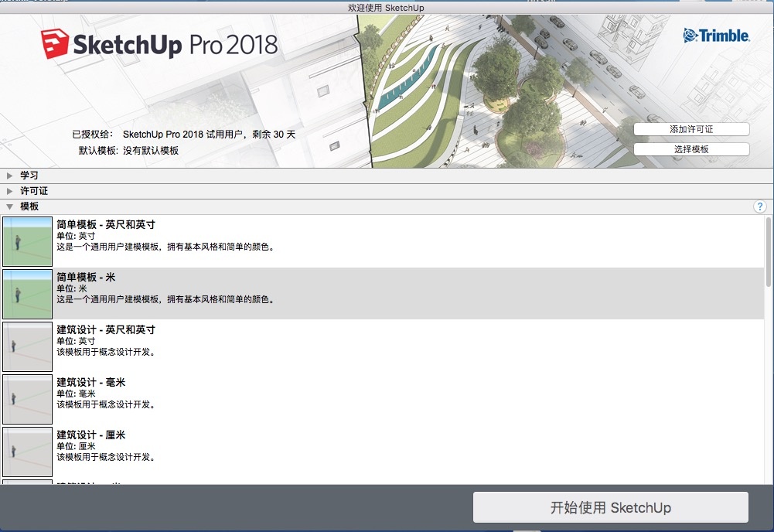Select thumbnail of 建筑设计 - 毫米
774x532 pixels.
pyautogui.click(x=27, y=399)
